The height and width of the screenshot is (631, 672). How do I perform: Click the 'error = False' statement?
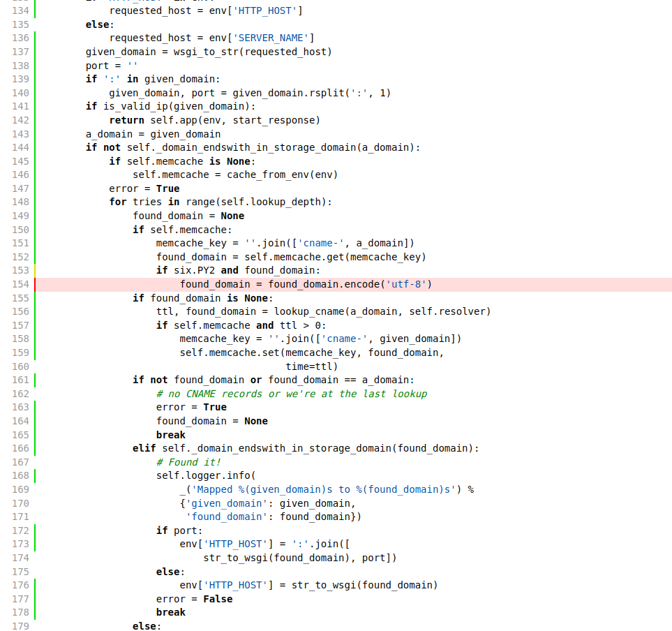[x=194, y=599]
